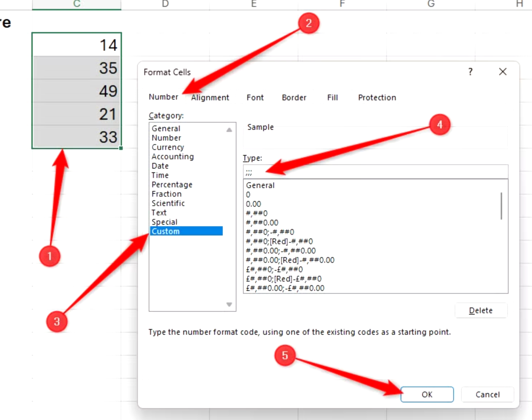The width and height of the screenshot is (532, 420).
Task: Select the Fill tab
Action: click(x=332, y=97)
